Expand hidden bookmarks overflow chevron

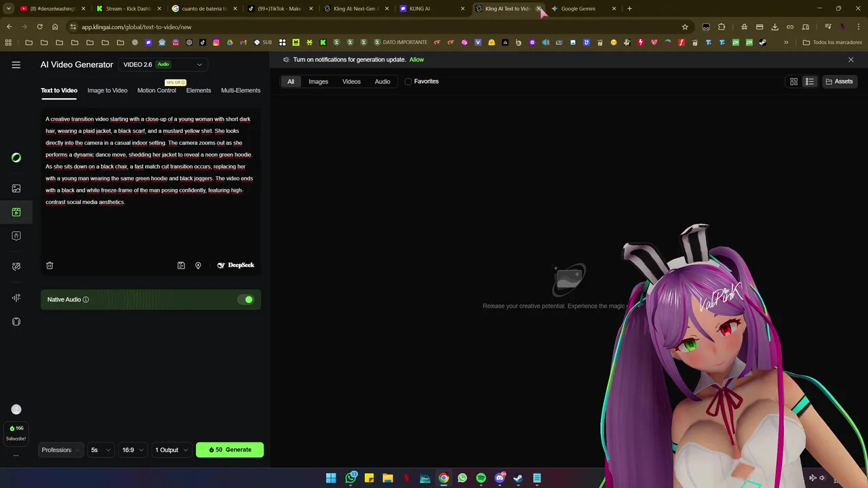point(786,42)
